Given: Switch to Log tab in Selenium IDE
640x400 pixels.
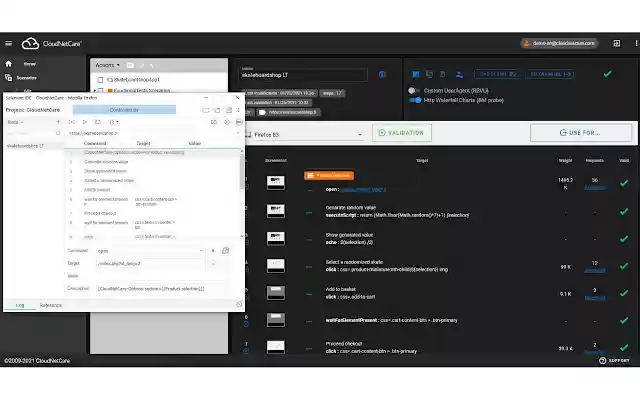Looking at the screenshot, I should tap(20, 305).
